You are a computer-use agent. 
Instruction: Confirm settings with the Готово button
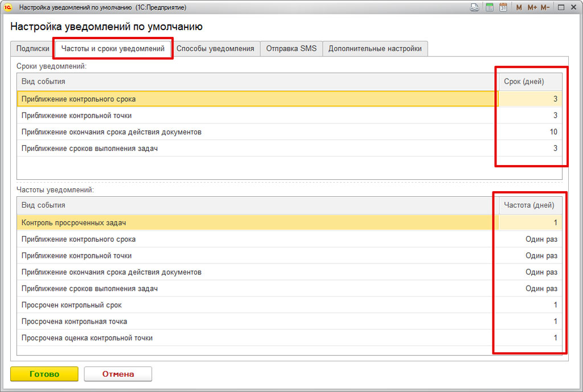[44, 374]
